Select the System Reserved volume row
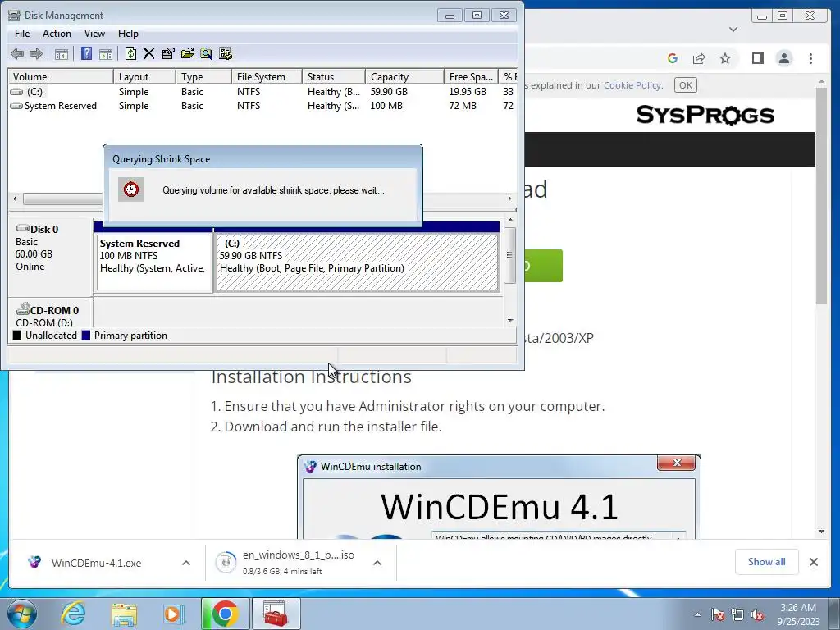Viewport: 840px width, 630px height. coord(262,106)
